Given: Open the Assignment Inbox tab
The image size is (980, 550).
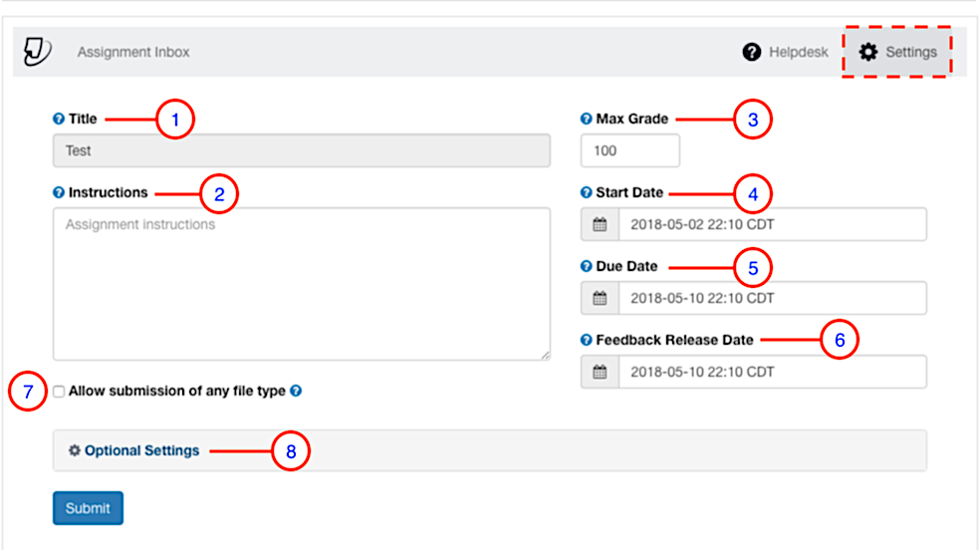Looking at the screenshot, I should pos(133,52).
